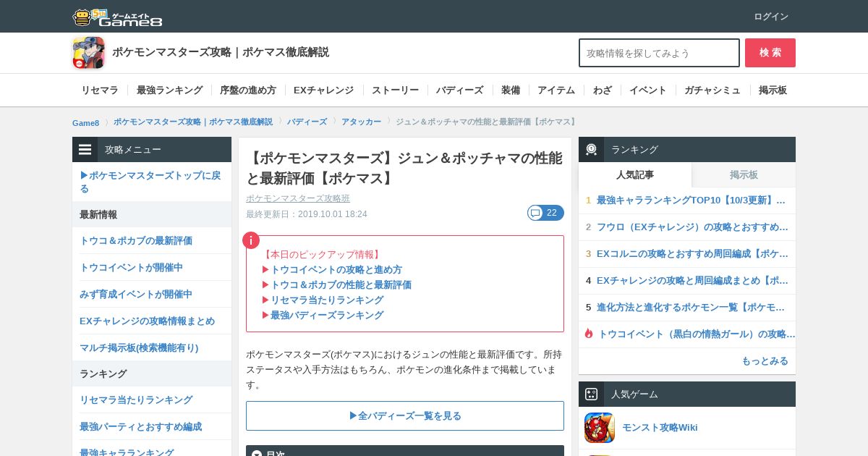The width and height of the screenshot is (868, 456).
Task: Open the バディーズ nav item
Action: (x=460, y=90)
